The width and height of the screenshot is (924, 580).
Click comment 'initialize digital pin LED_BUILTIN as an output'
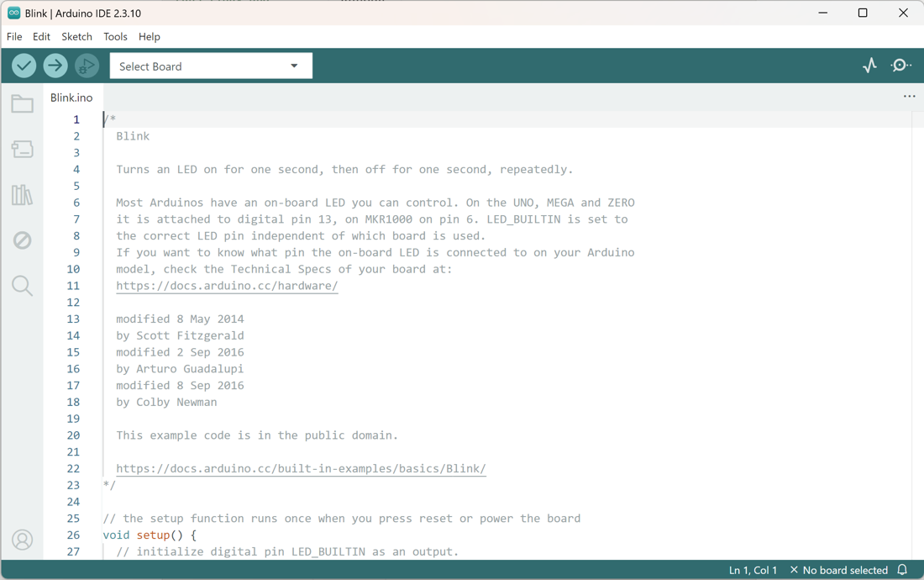point(287,551)
